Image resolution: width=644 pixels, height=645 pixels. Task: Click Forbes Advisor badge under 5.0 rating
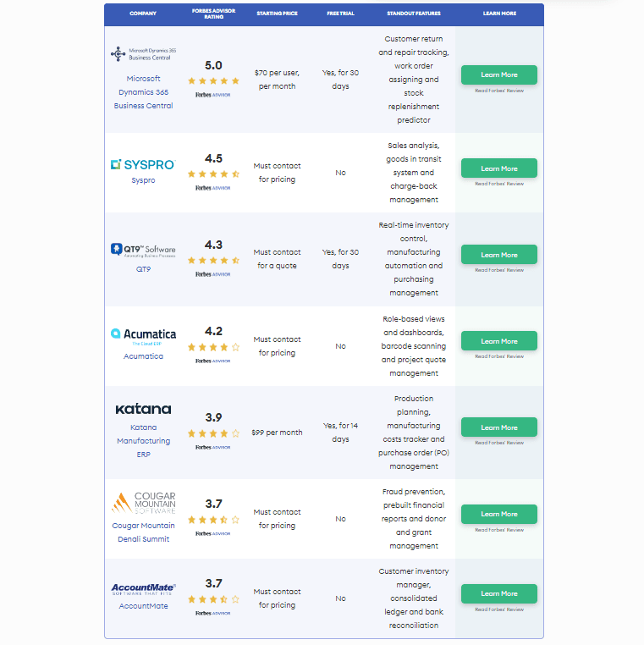click(213, 95)
